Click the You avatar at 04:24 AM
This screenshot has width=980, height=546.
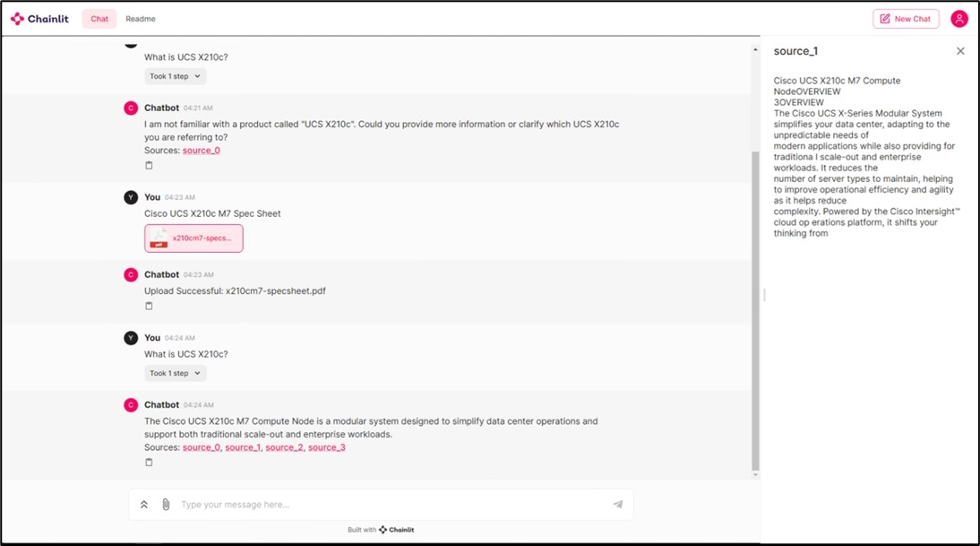pos(131,338)
